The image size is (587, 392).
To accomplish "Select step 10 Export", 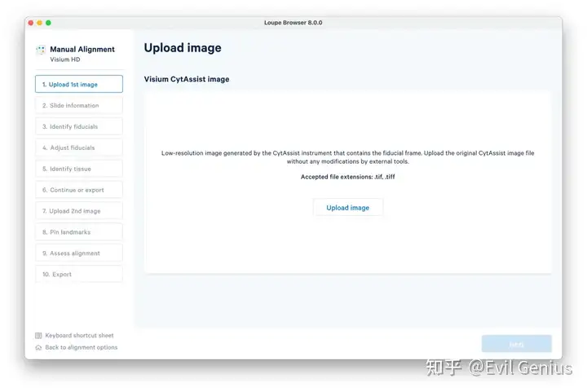I will [79, 274].
